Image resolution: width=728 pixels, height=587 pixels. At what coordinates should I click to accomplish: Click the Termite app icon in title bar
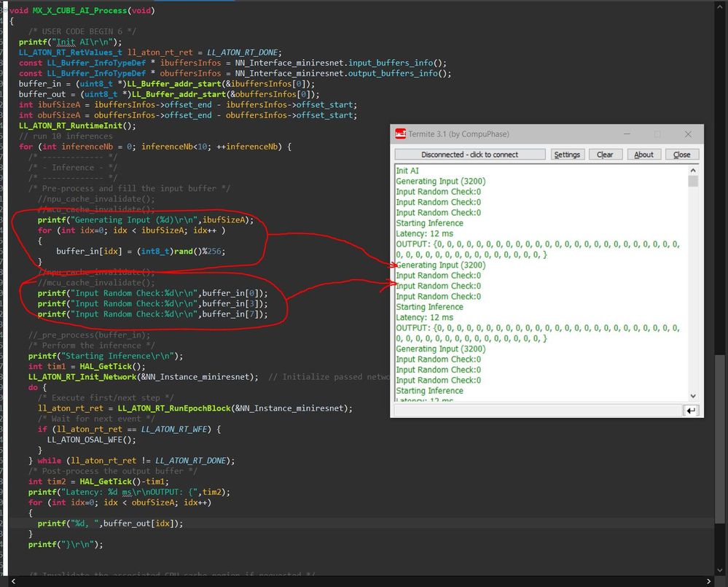(400, 134)
